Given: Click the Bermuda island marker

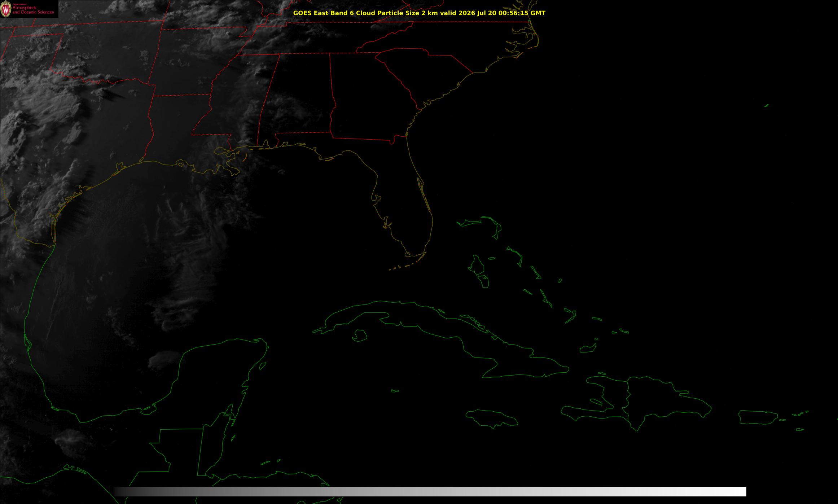Looking at the screenshot, I should (766, 105).
